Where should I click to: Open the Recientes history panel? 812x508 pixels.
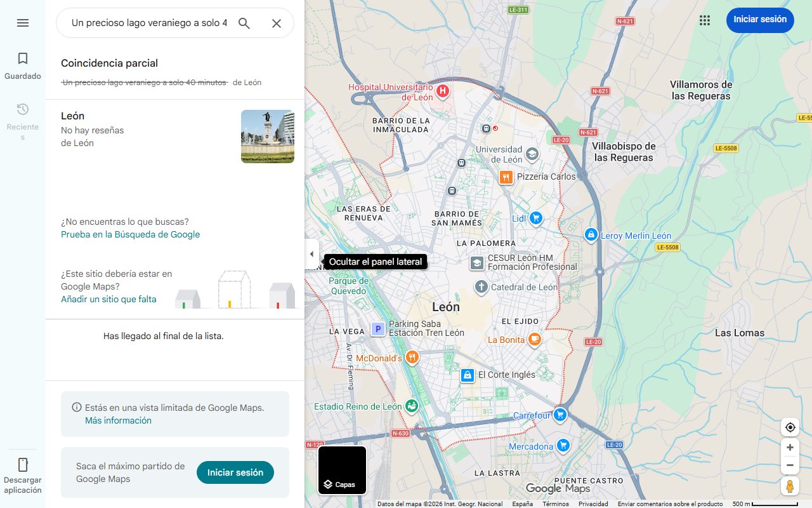click(23, 121)
